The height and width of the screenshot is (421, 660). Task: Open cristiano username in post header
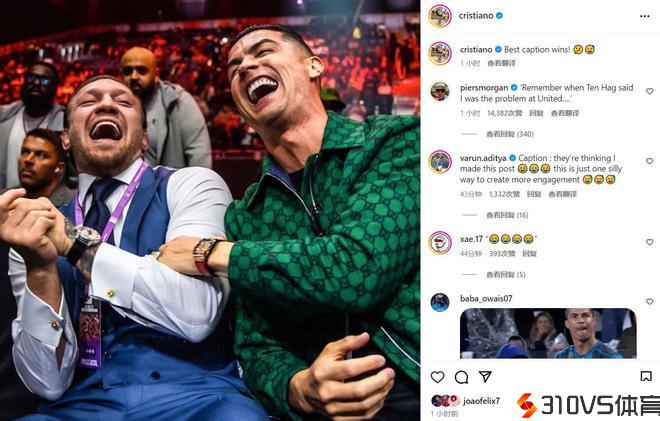pos(476,16)
